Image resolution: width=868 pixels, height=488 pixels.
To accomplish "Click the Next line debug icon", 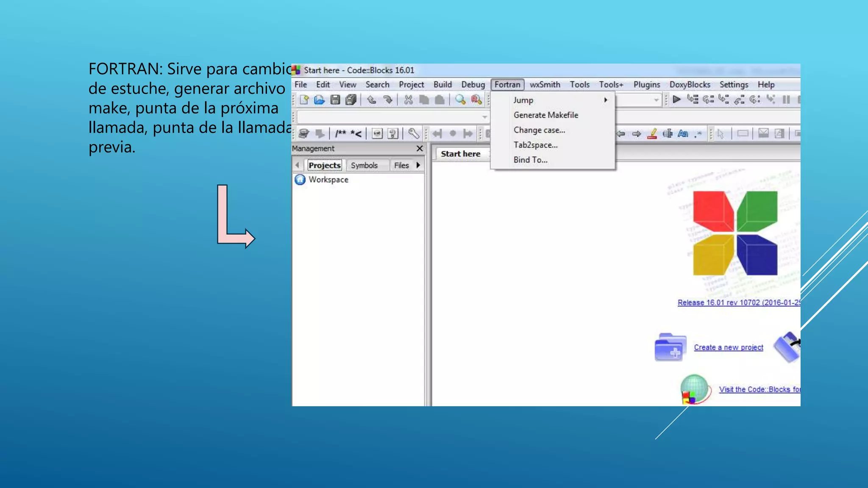I will point(708,100).
